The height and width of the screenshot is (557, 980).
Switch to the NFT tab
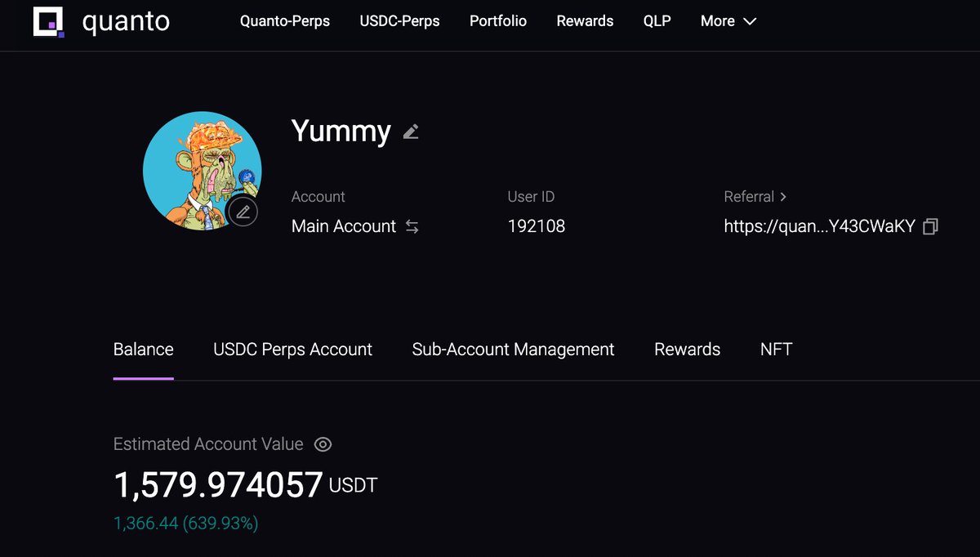(776, 350)
